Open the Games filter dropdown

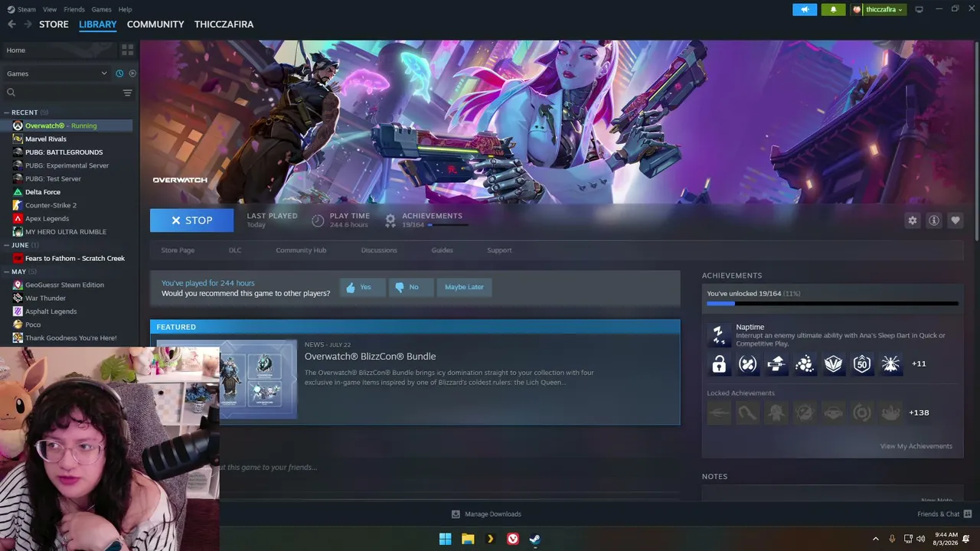[x=57, y=73]
